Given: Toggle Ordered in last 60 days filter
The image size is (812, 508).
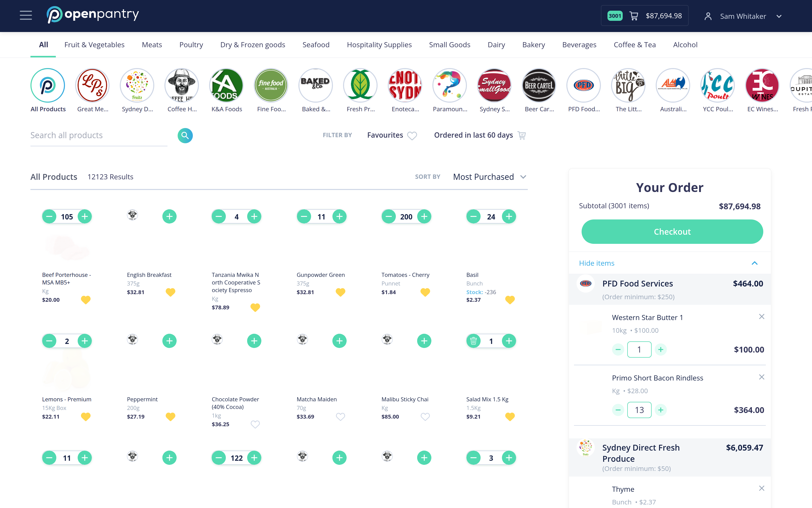Looking at the screenshot, I should click(480, 135).
